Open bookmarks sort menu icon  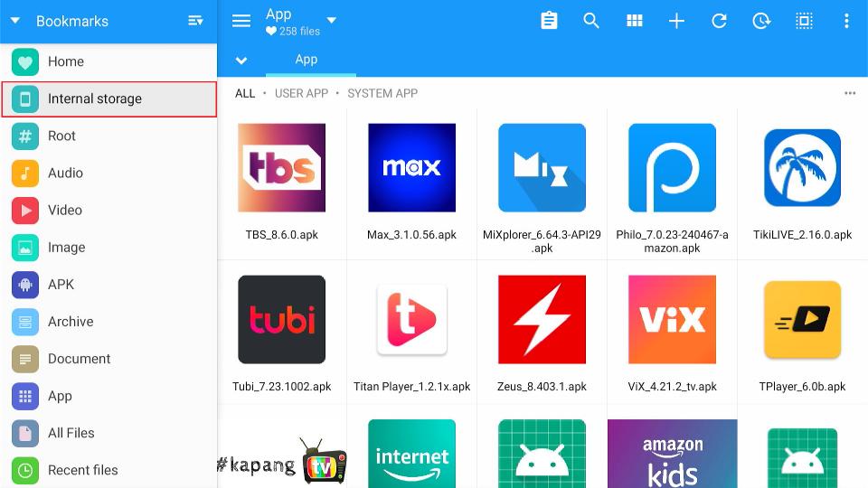[x=195, y=21]
